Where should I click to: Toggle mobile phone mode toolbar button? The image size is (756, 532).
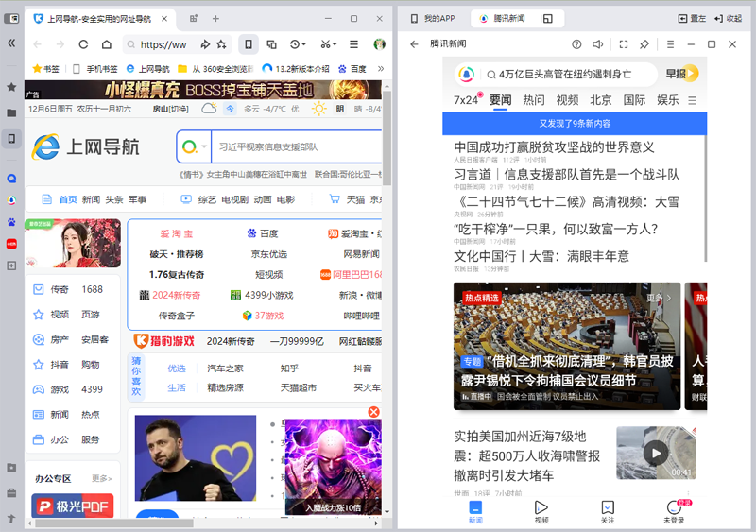tap(249, 44)
